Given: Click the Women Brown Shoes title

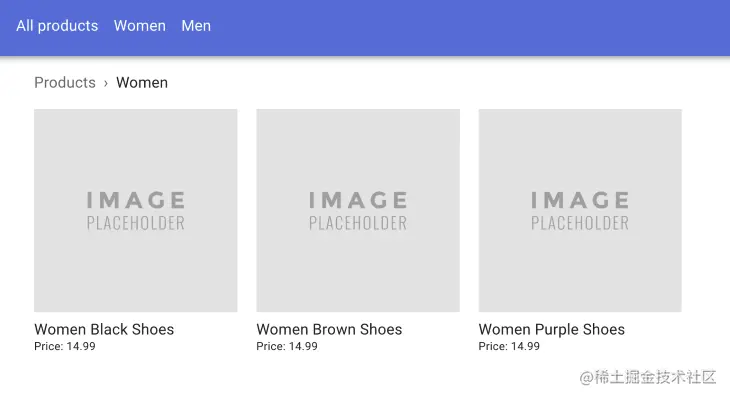Looking at the screenshot, I should (x=329, y=329).
